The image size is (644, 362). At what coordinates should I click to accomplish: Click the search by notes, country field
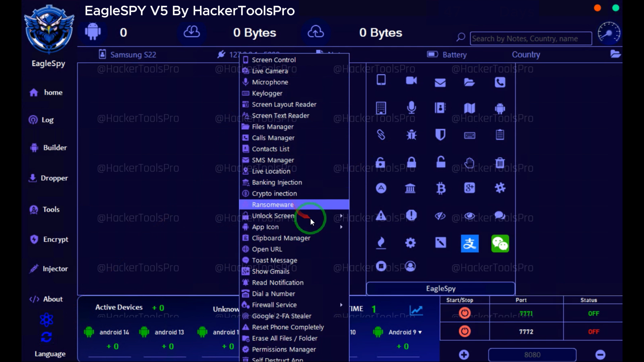pos(531,39)
